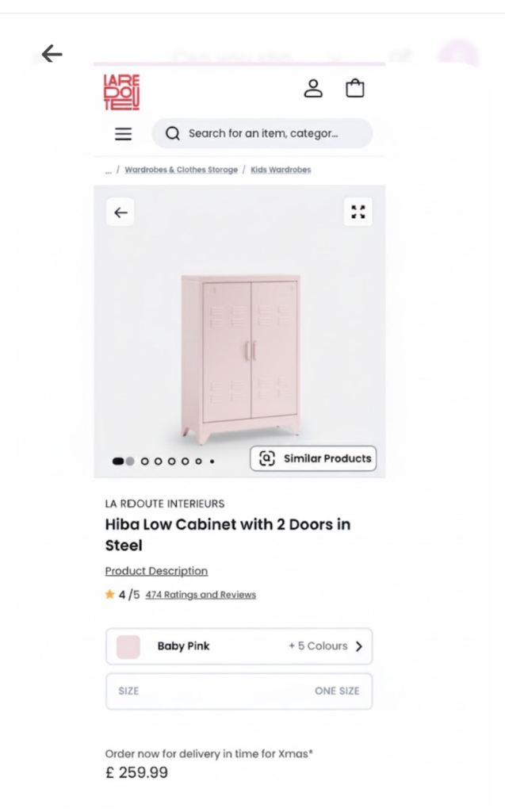Open the shopping bag
This screenshot has height=812, width=505.
coord(355,87)
